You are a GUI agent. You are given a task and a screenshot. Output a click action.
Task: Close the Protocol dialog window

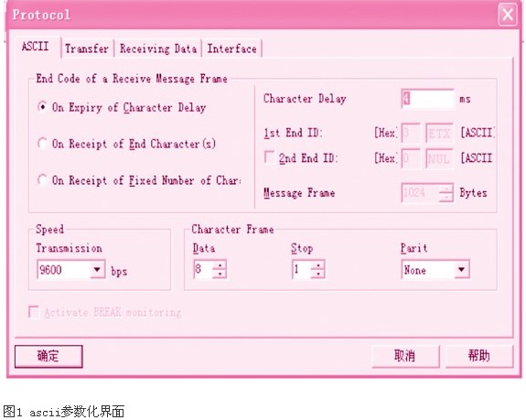pos(508,15)
